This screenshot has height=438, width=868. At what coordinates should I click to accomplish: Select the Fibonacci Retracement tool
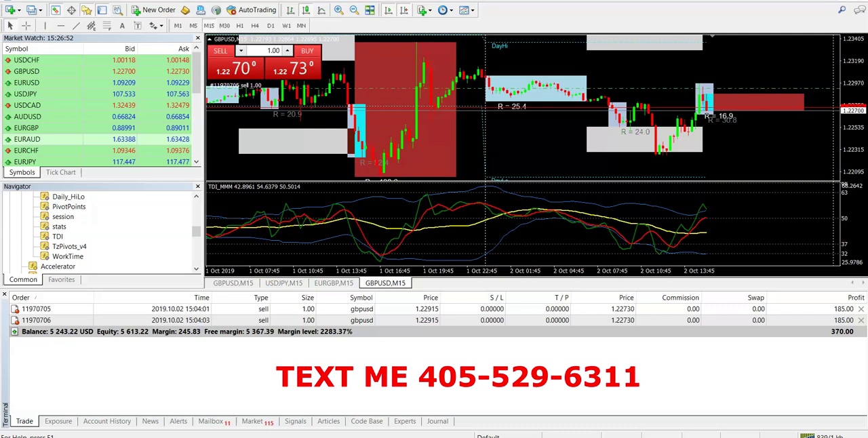point(106,26)
